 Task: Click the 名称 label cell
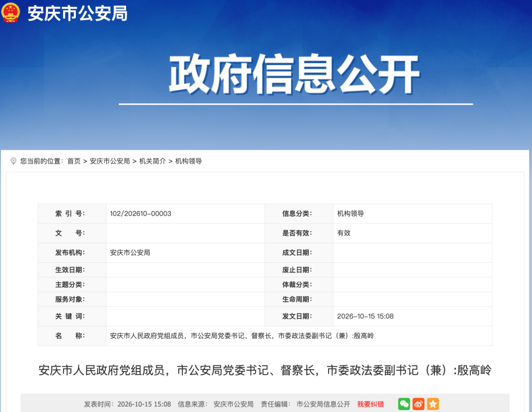(72, 336)
